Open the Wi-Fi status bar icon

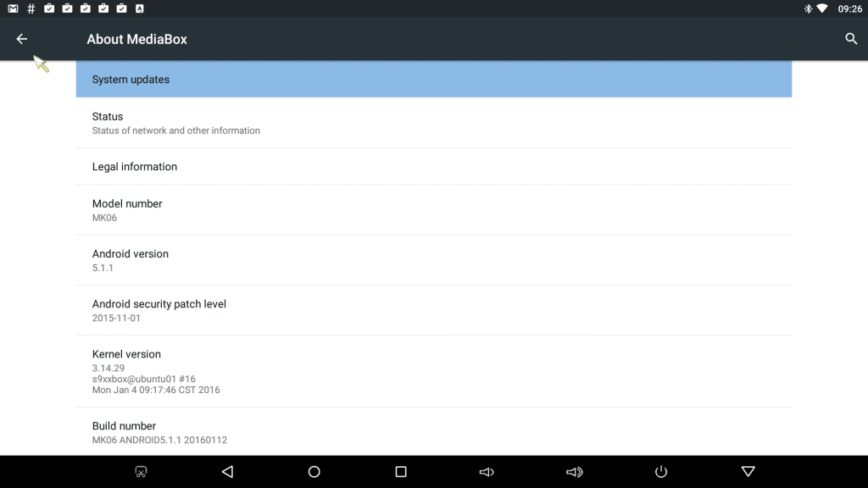click(x=822, y=8)
